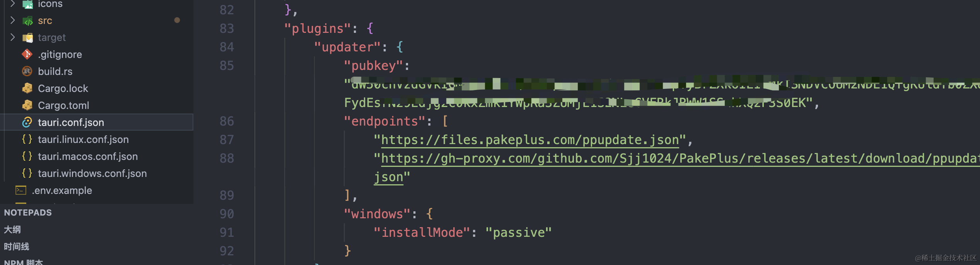Screen dimensions: 980x265
Task: Open the files.pakeplus.com ppupdate.json link
Action: tap(530, 140)
